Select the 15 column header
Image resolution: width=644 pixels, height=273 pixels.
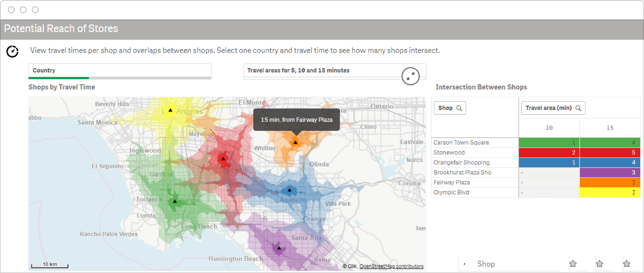610,128
